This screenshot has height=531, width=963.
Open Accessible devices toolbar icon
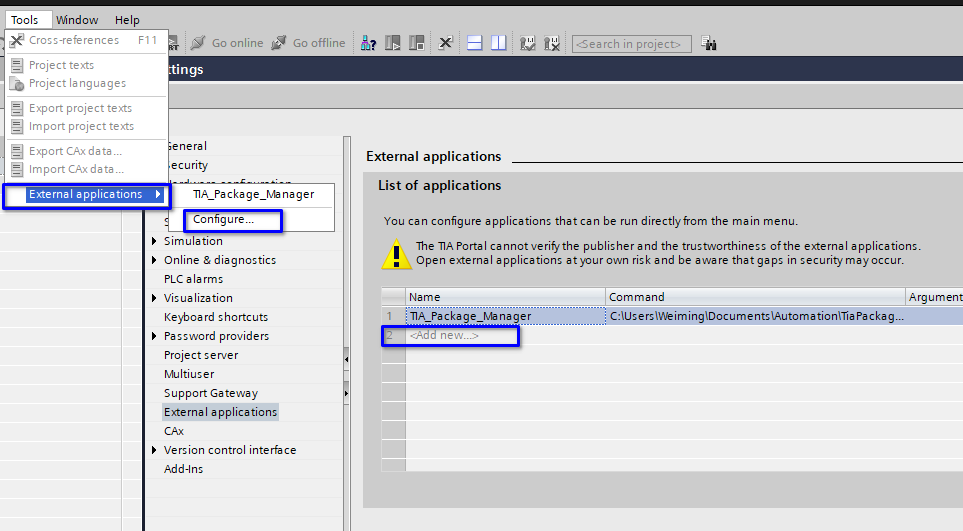click(368, 43)
